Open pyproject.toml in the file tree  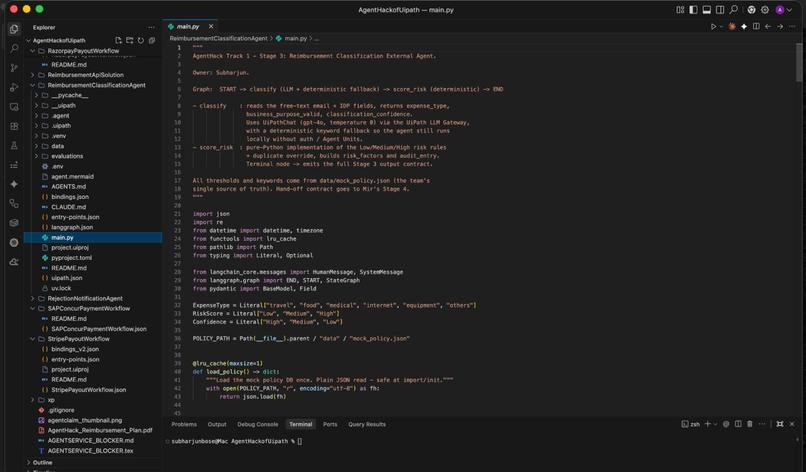tap(71, 258)
